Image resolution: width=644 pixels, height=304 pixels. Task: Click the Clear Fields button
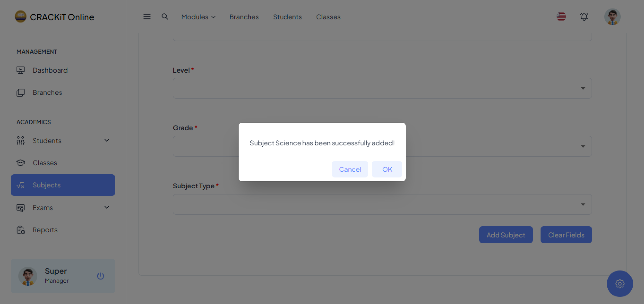tap(566, 235)
